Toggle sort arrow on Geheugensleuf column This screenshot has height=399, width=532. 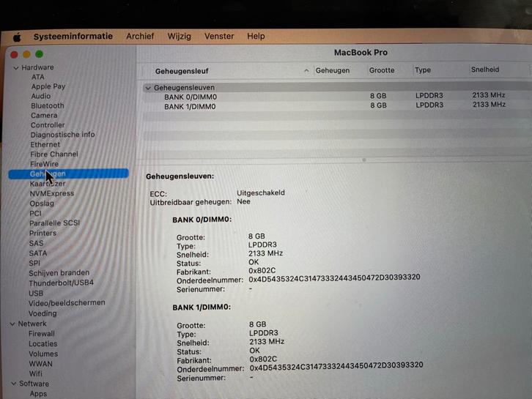coord(306,70)
